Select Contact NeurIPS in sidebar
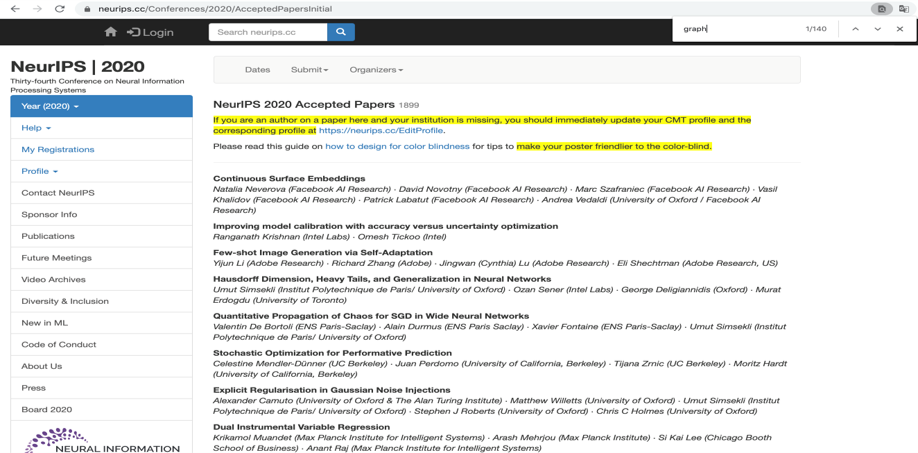 click(101, 193)
